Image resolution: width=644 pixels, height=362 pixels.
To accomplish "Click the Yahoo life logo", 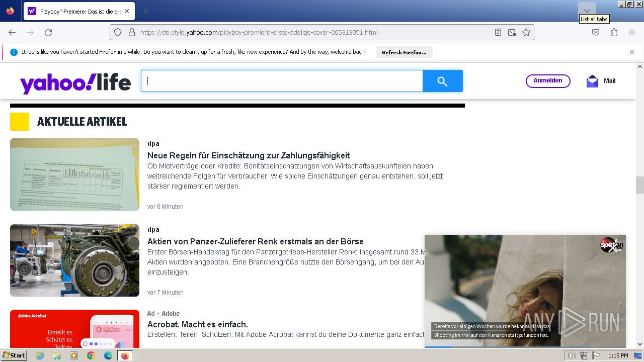I will tap(75, 83).
